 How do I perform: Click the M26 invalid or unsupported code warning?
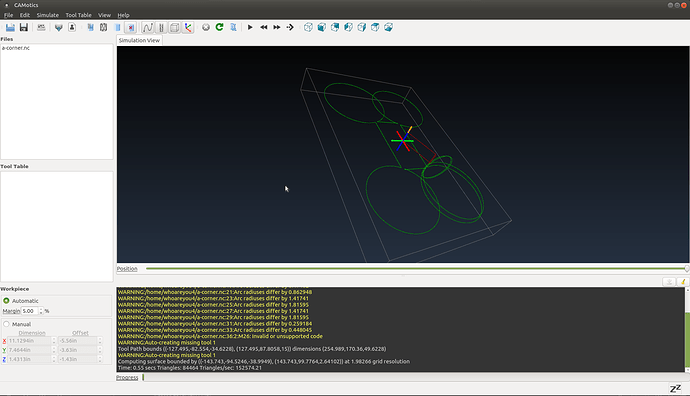(x=220, y=336)
